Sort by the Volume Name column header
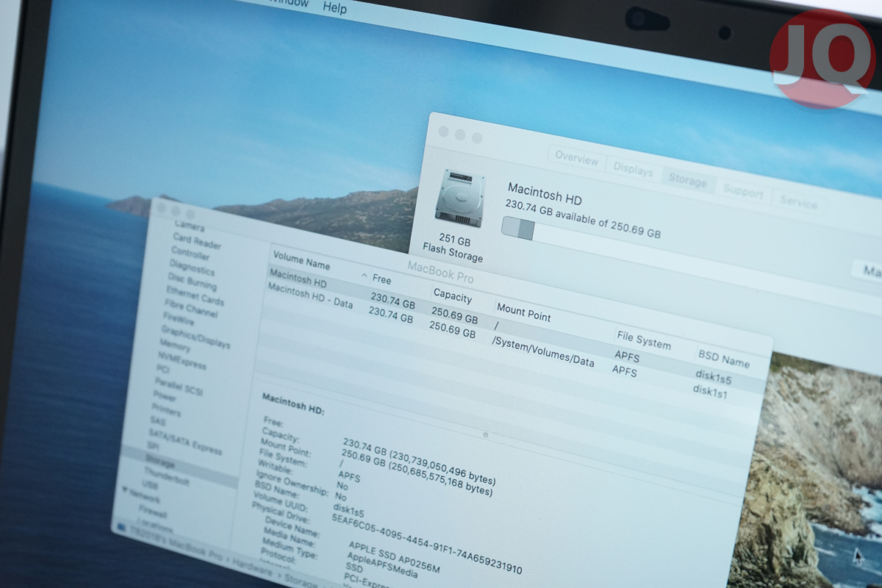Screen dimensions: 882x588 (301, 260)
